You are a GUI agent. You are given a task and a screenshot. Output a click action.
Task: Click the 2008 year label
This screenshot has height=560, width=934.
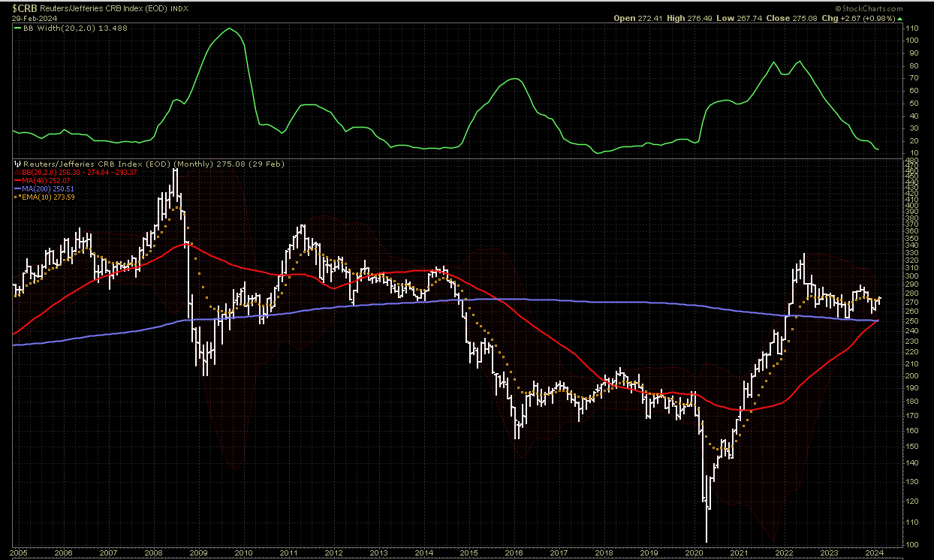153,553
